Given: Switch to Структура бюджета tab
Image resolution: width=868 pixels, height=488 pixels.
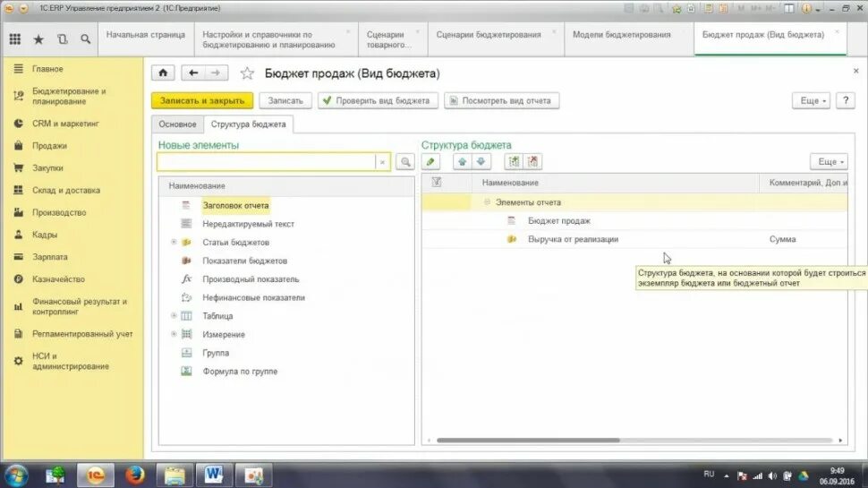Looking at the screenshot, I should [248, 124].
